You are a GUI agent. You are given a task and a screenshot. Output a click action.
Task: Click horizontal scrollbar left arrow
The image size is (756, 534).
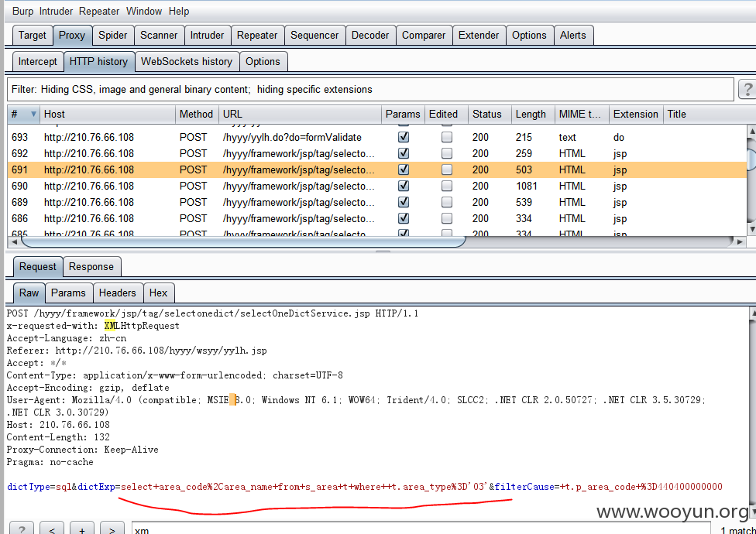(x=14, y=241)
